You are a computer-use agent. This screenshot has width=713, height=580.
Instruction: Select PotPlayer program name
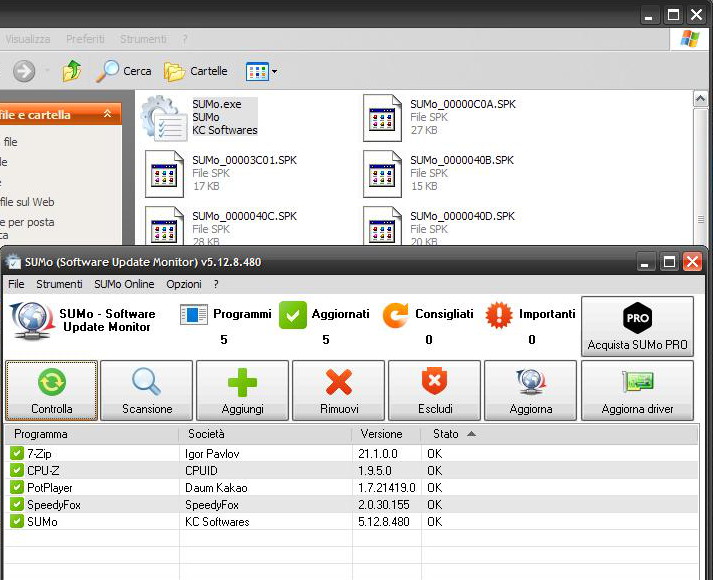[x=50, y=488]
